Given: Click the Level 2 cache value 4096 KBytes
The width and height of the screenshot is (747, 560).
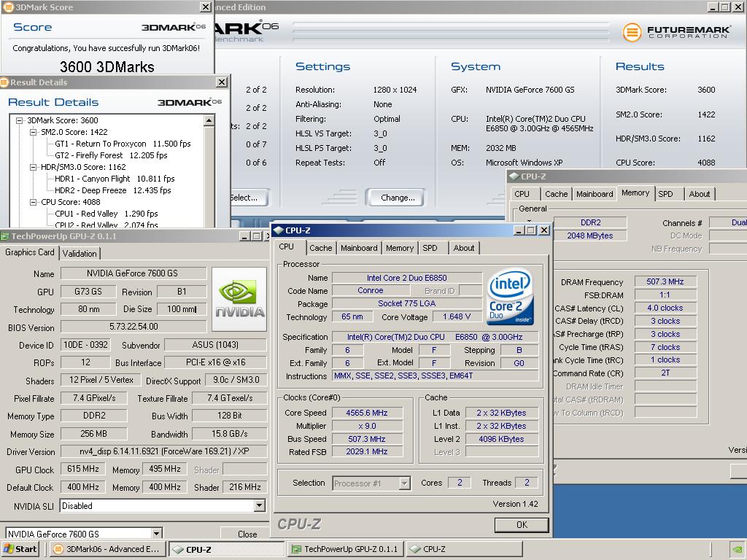Looking at the screenshot, I should point(501,439).
